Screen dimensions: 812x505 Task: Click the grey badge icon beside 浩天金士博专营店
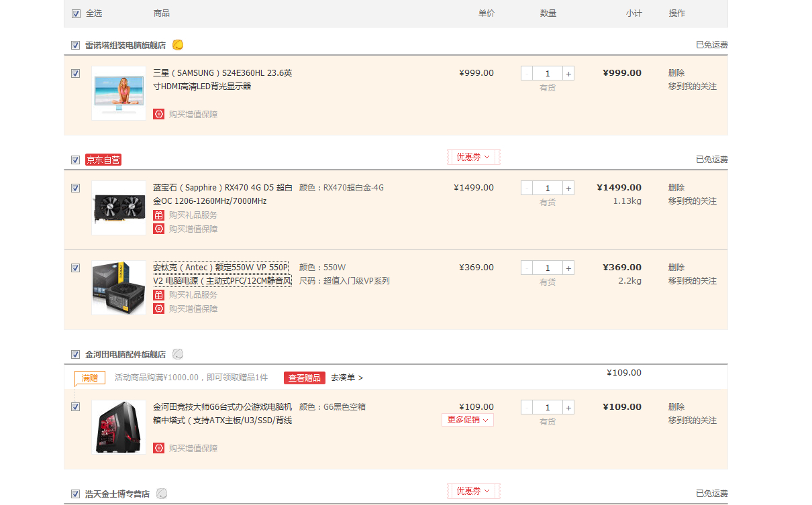tap(162, 494)
